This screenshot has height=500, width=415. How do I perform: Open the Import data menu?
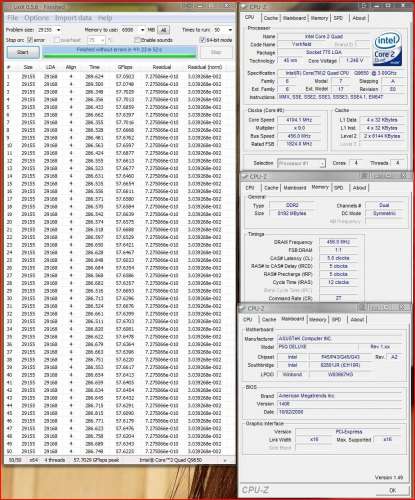(x=73, y=18)
